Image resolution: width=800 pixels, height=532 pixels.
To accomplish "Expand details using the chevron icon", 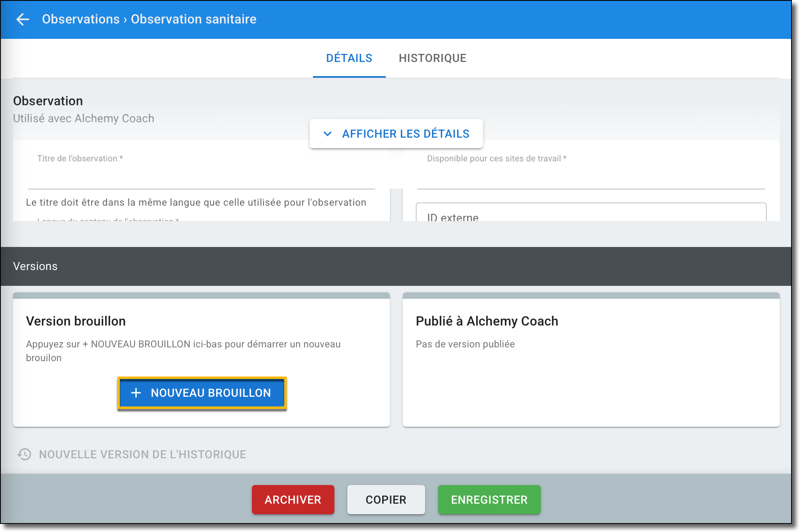I will coord(328,134).
